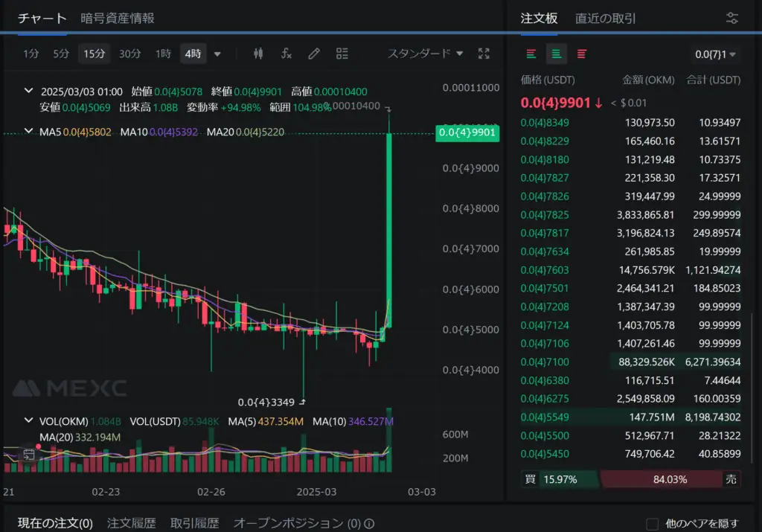Show both buy and sell orders view icon
Viewport: 762px width, 532px height.
click(x=531, y=54)
